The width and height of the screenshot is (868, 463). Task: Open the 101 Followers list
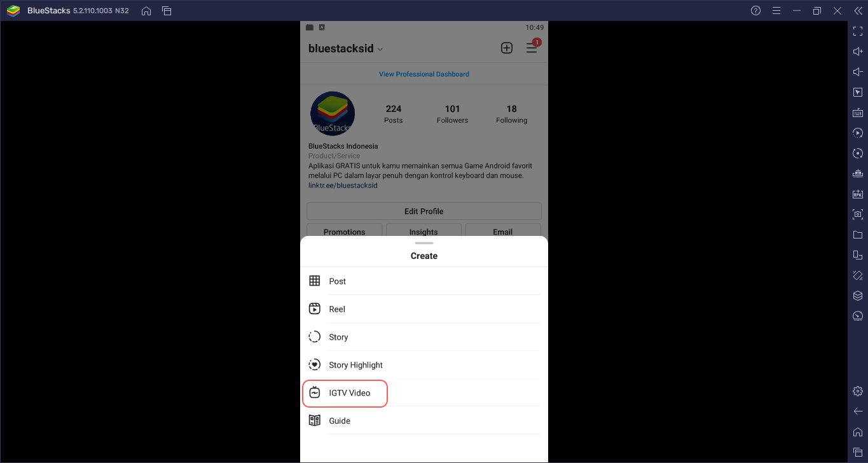click(452, 114)
